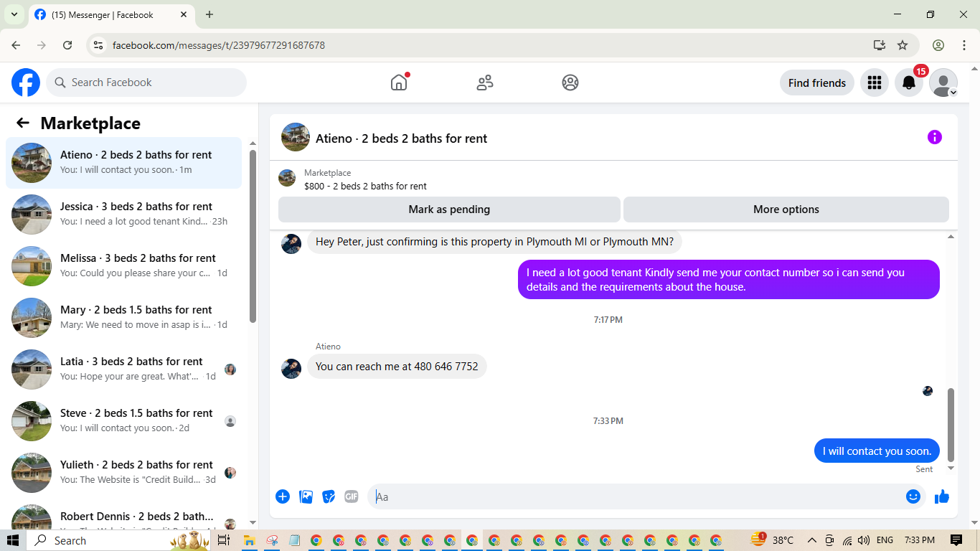Click the Find friends button
980x551 pixels.
click(817, 83)
